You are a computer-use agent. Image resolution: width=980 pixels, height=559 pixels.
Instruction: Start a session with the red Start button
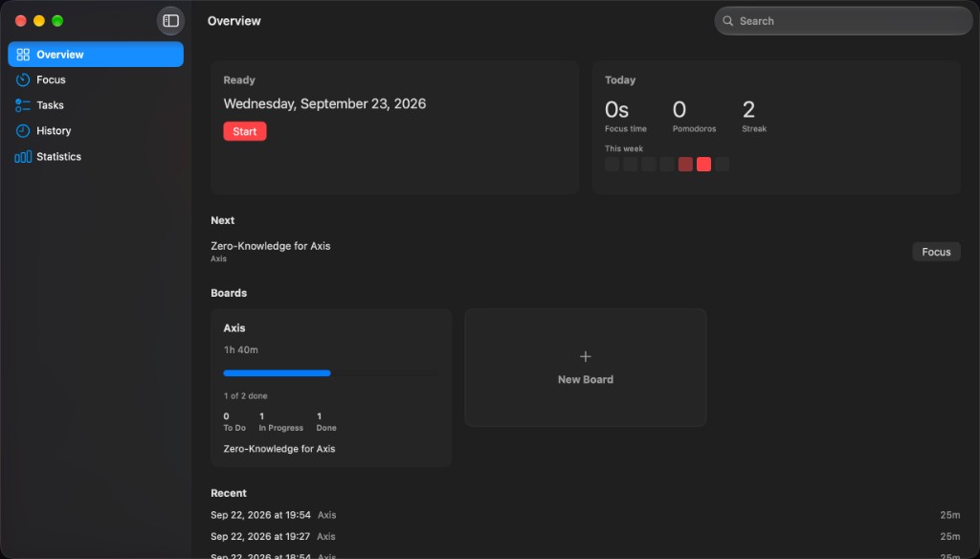(244, 131)
